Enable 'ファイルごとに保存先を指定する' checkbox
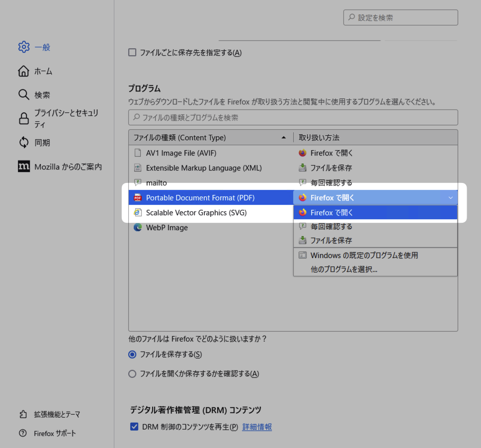481x448 pixels. coord(132,53)
